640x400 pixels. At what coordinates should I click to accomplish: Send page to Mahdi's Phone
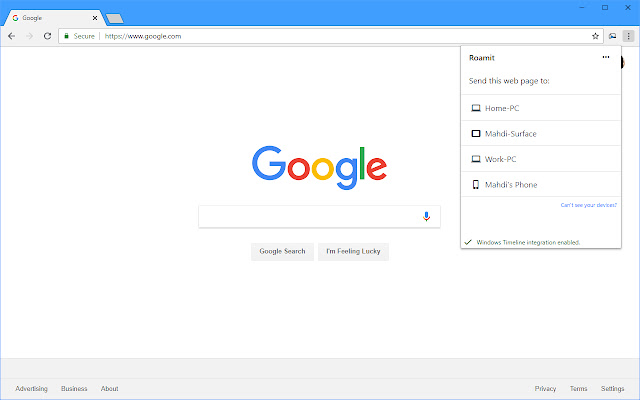[x=541, y=184]
